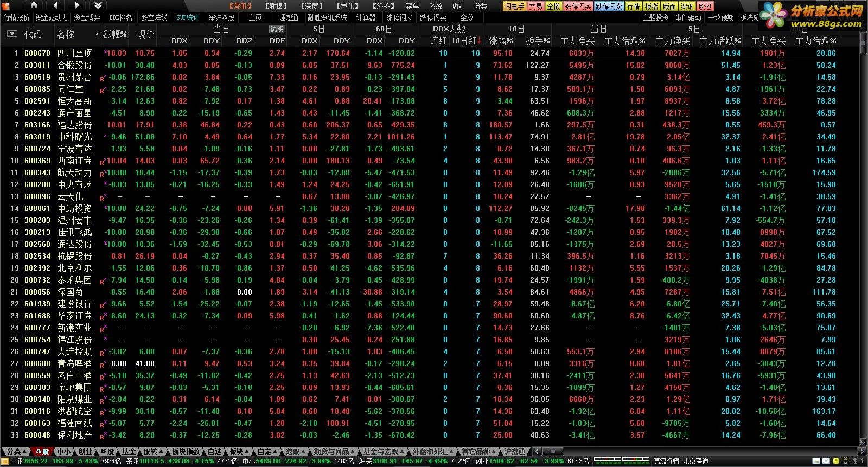Click the scroll-right arrow at bottom-right corner
The height and width of the screenshot is (467, 868).
pyautogui.click(x=862, y=451)
